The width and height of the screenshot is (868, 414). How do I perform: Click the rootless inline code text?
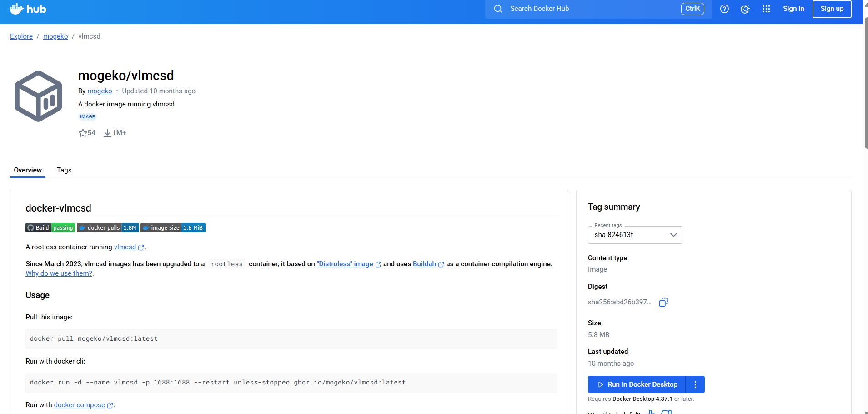click(x=227, y=264)
